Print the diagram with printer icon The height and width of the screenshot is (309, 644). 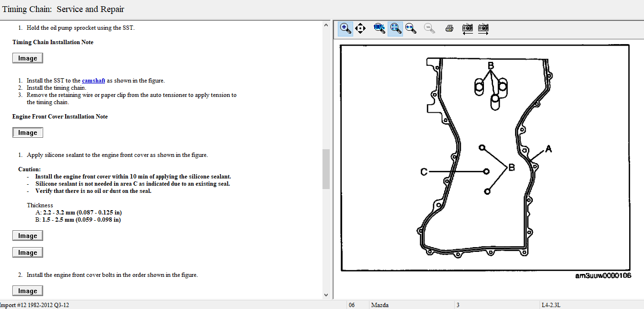pyautogui.click(x=449, y=28)
